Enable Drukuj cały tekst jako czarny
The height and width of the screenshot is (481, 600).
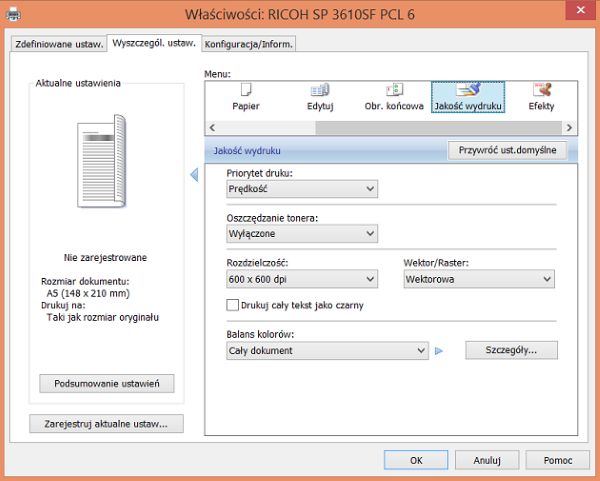232,305
